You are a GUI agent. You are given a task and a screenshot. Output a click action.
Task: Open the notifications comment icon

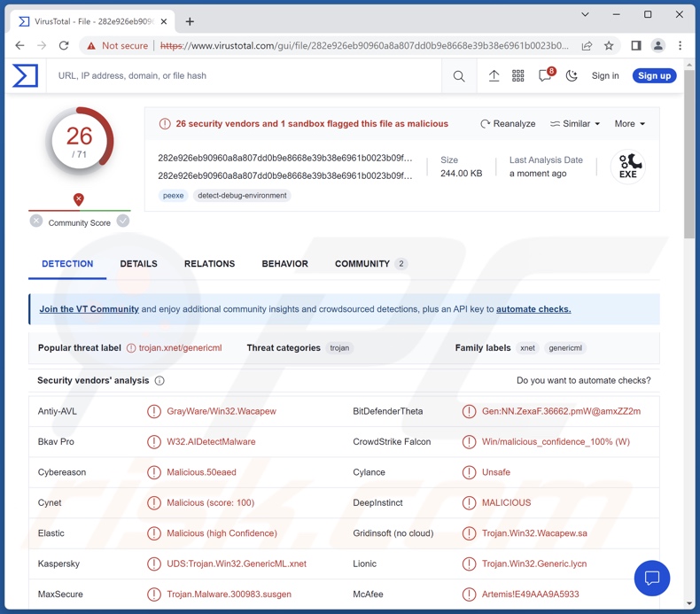tap(545, 76)
